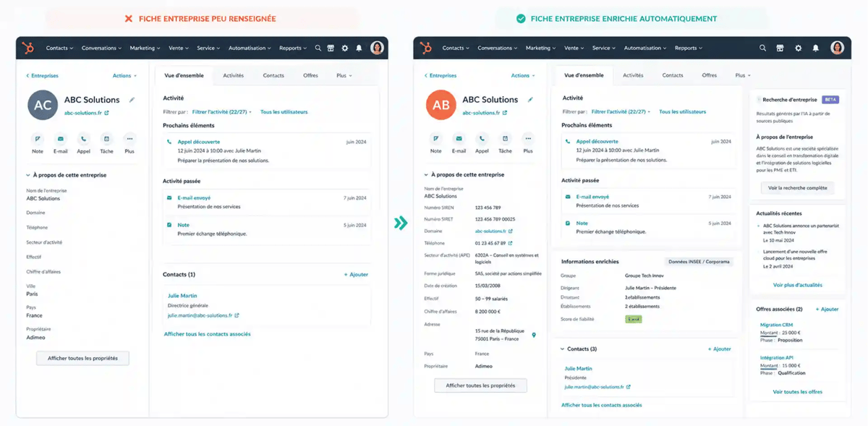The image size is (868, 426).
Task: Open the Actions dropdown in the enrichie window
Action: [x=523, y=75]
